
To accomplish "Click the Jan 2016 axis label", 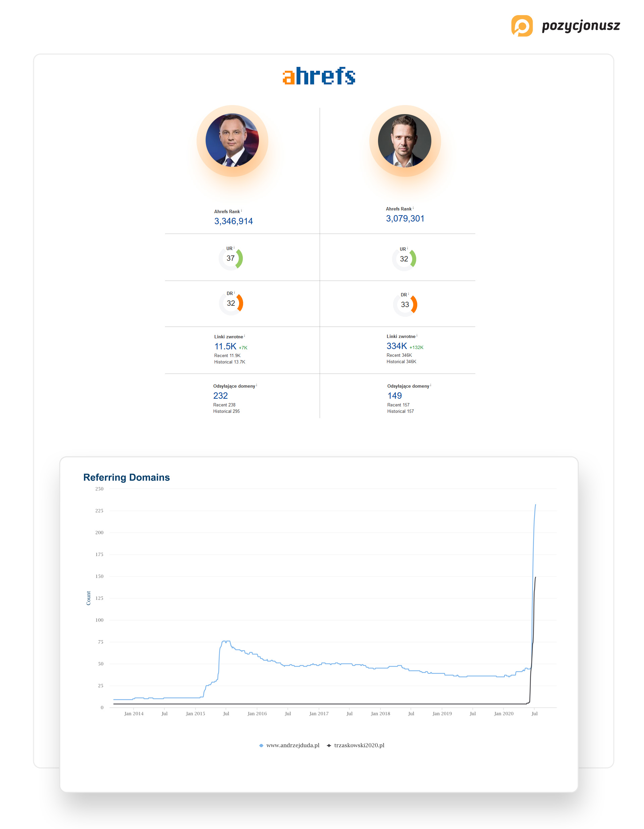I will 257,714.
